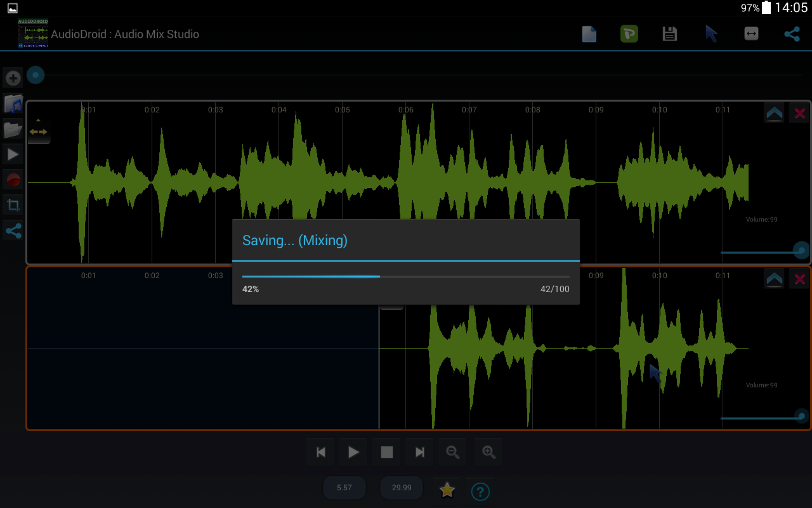Open the AudioDroid app logo

[33, 34]
